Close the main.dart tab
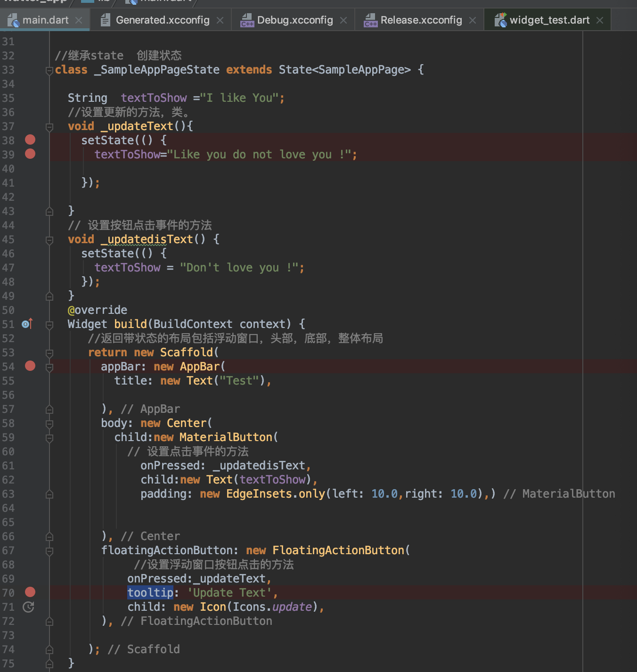The height and width of the screenshot is (672, 637). pyautogui.click(x=79, y=20)
